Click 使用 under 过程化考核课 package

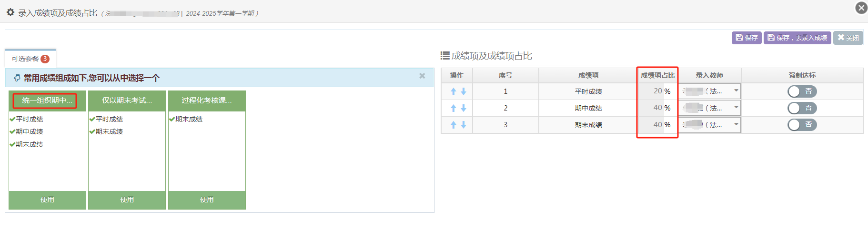207,200
